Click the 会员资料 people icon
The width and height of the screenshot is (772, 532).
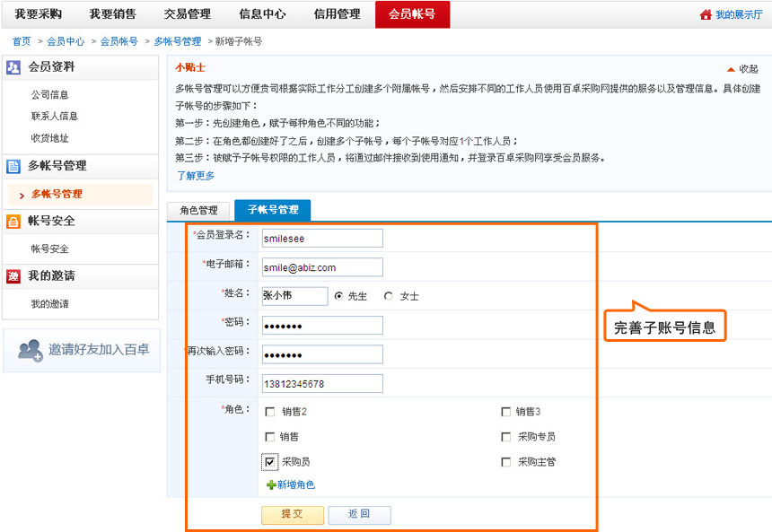13,67
